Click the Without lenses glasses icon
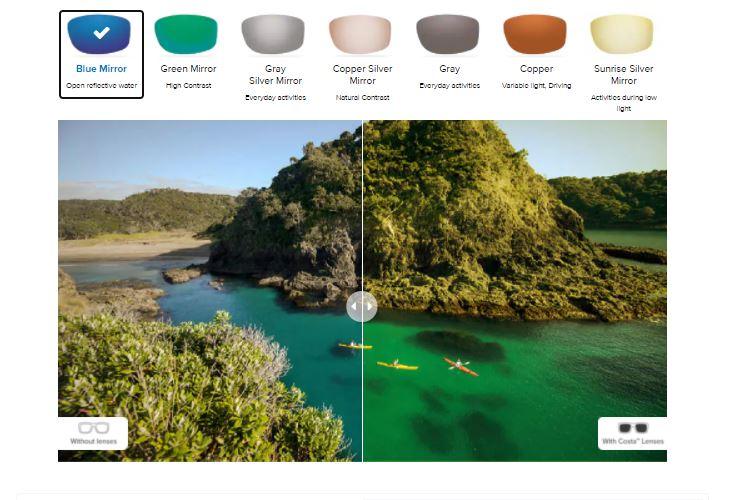This screenshot has width=735, height=500. click(x=93, y=428)
